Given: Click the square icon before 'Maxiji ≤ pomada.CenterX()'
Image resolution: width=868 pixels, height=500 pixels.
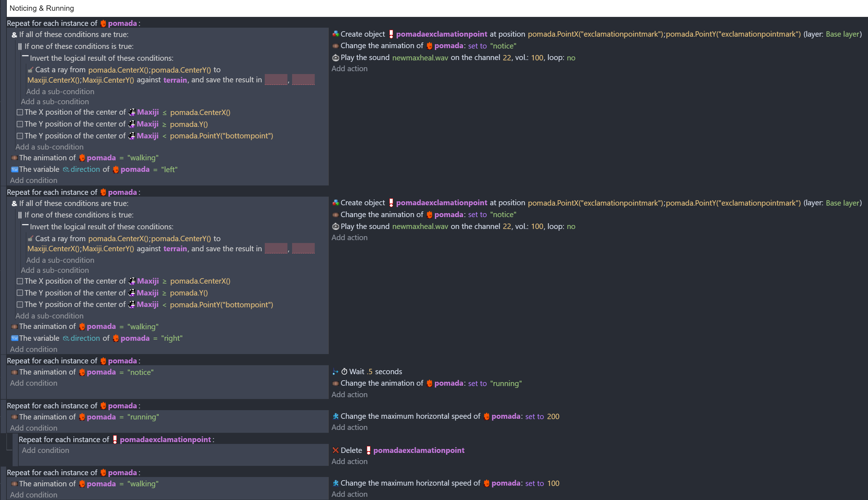Looking at the screenshot, I should click(20, 113).
